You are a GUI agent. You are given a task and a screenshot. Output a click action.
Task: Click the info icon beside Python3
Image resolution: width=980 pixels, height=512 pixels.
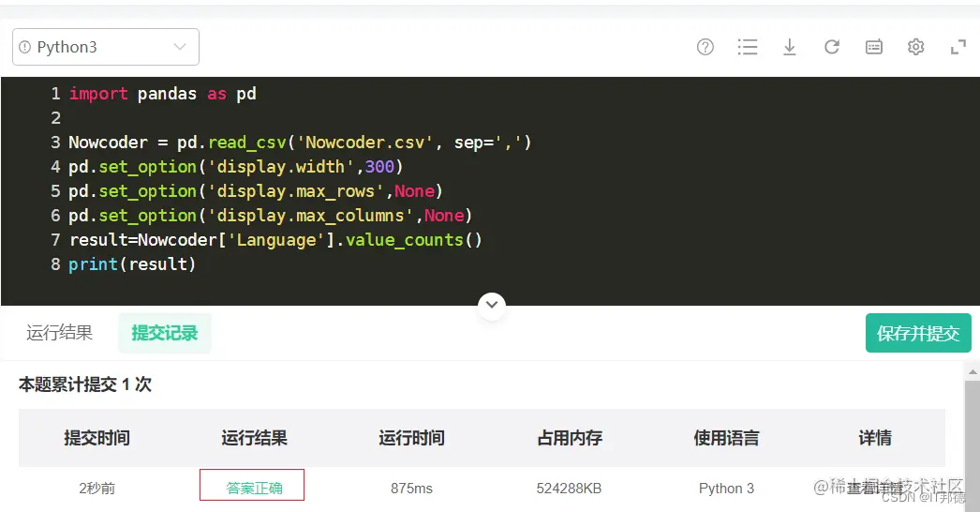(25, 47)
